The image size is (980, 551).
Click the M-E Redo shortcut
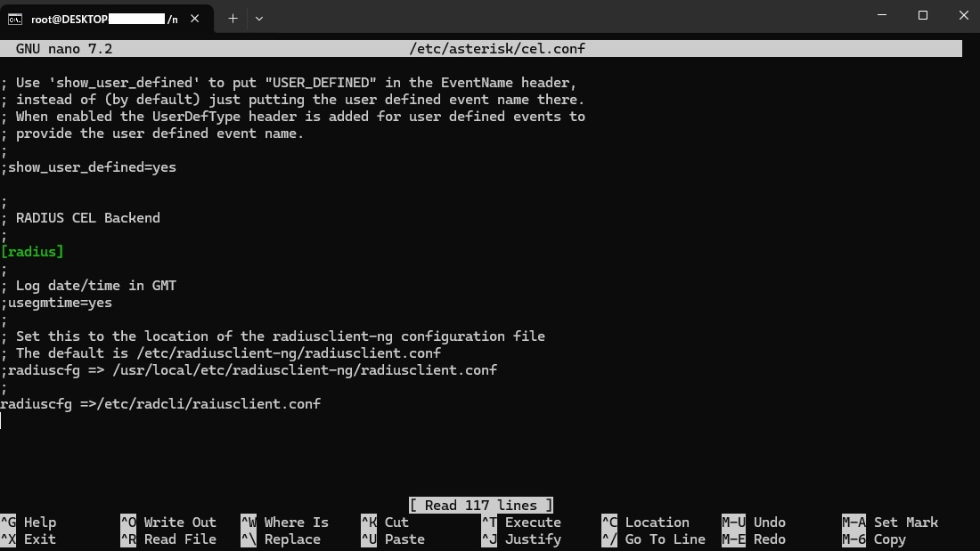(753, 539)
